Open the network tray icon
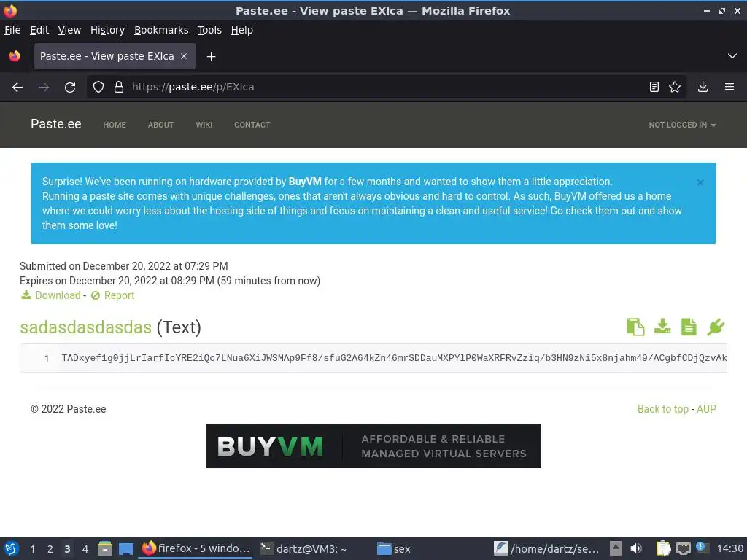The image size is (747, 560). (684, 548)
